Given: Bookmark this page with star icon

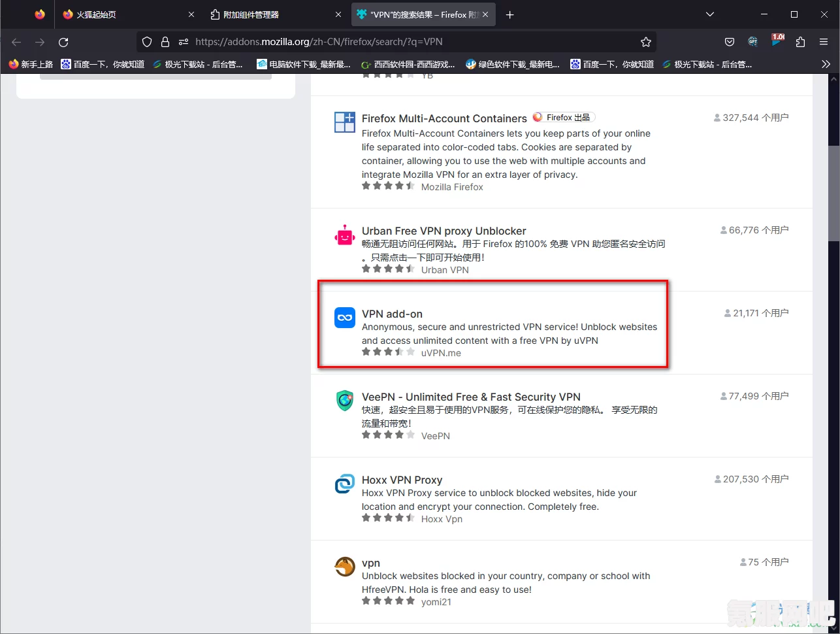Looking at the screenshot, I should click(646, 42).
